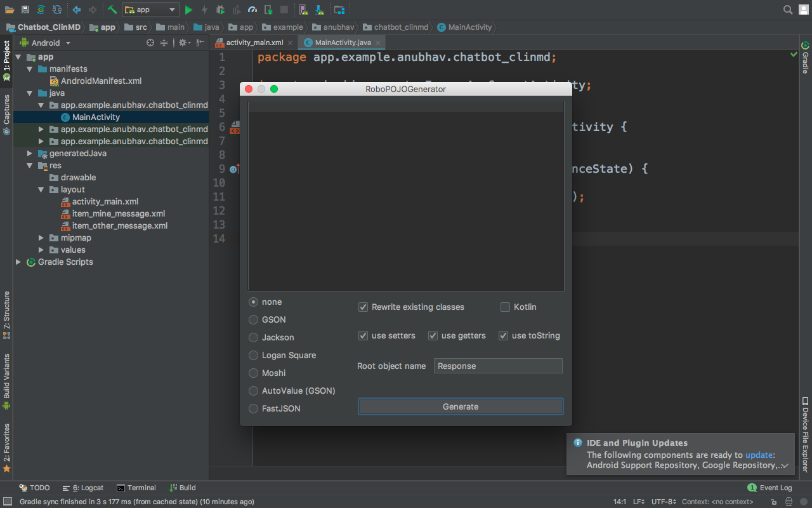Hide the Project panel with hide icon
This screenshot has height=508, width=812.
(x=200, y=43)
